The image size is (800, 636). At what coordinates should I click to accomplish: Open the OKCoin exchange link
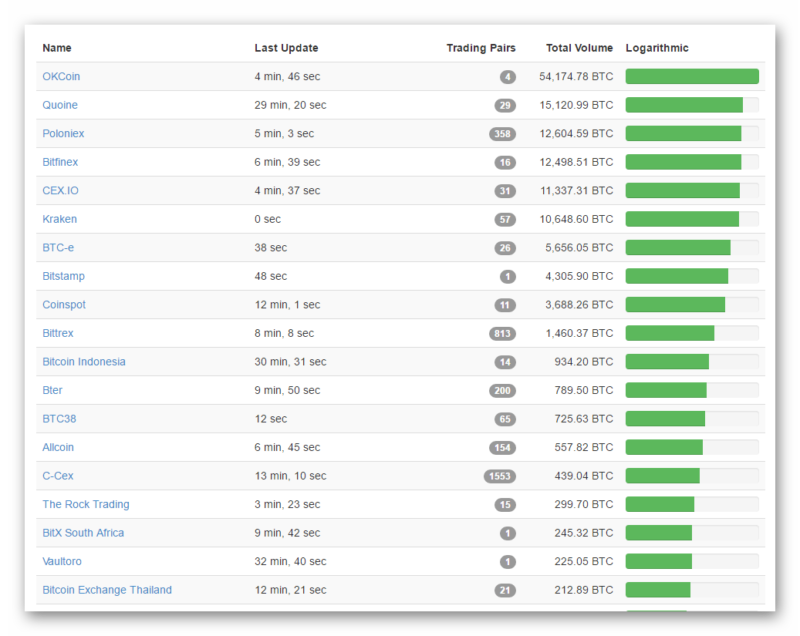click(x=61, y=77)
